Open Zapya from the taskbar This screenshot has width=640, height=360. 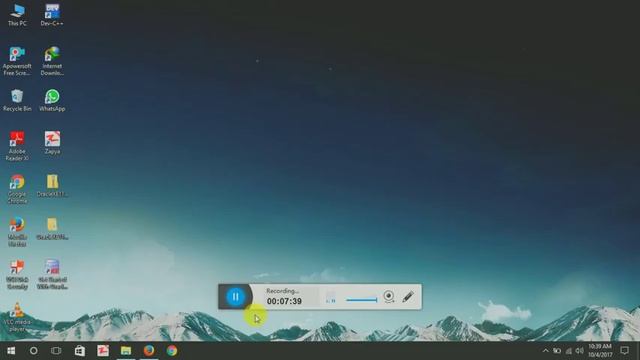tap(103, 351)
